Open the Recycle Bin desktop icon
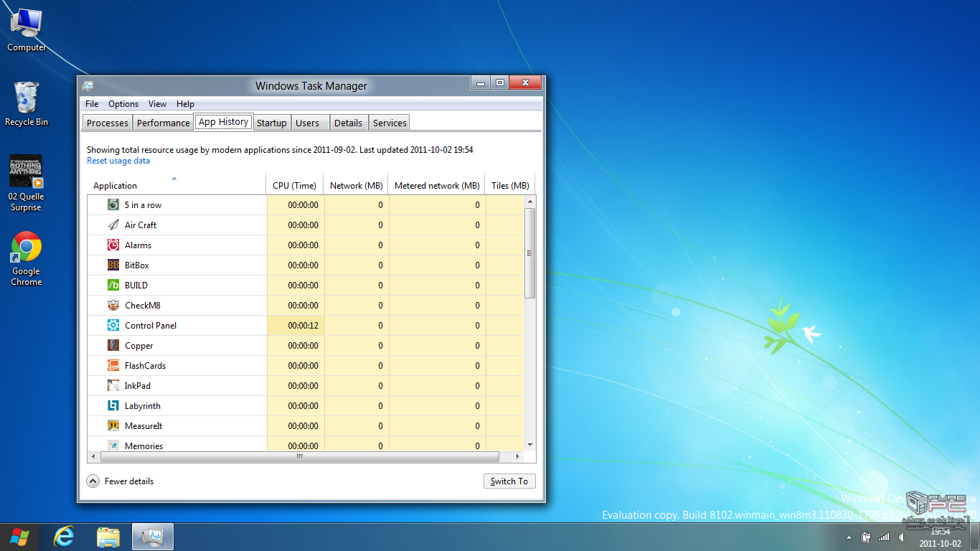Screen dimensions: 980x551 tap(27, 104)
